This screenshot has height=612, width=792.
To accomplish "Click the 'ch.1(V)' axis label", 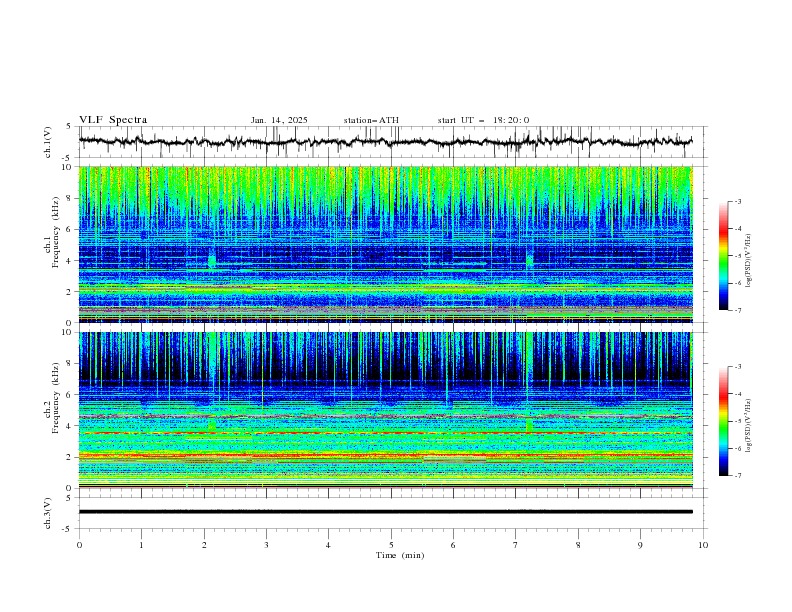I will (x=48, y=142).
